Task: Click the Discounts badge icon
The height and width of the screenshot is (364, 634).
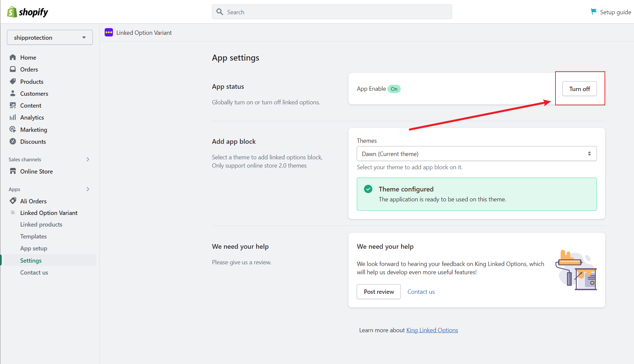Action: pos(13,141)
